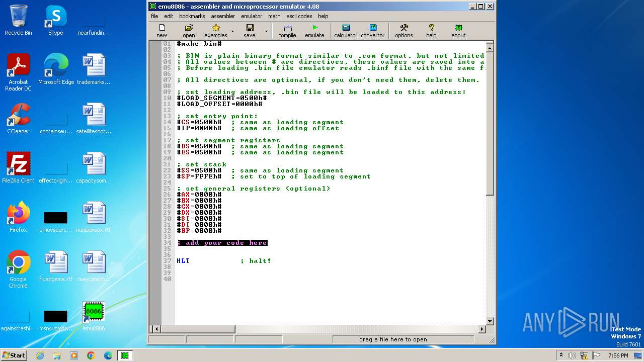Click the Windows Start button
The width and height of the screenshot is (644, 362).
point(14,355)
